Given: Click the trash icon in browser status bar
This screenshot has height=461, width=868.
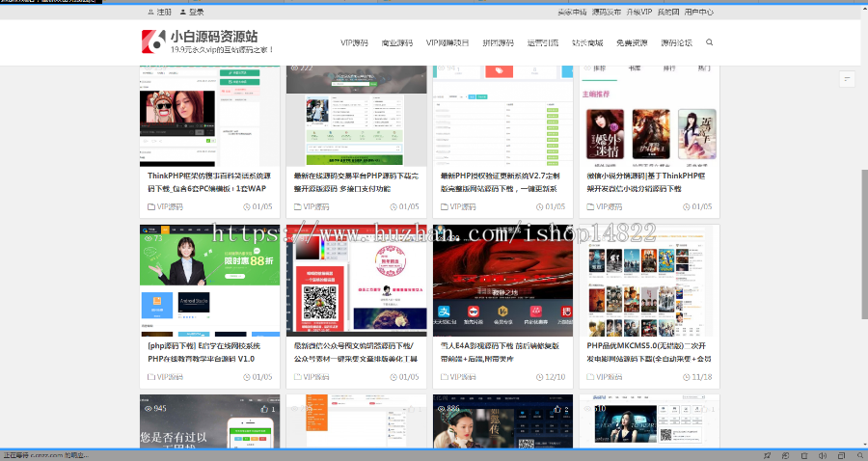Looking at the screenshot, I should pyautogui.click(x=804, y=455).
